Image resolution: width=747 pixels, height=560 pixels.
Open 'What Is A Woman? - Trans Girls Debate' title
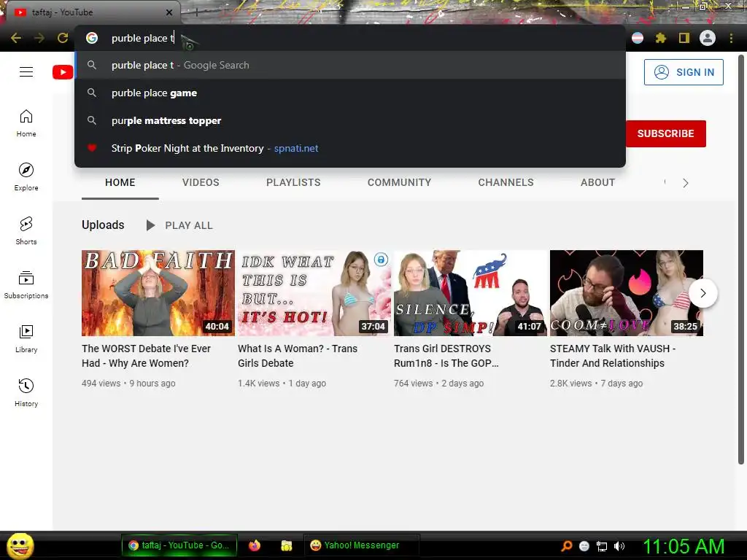(x=298, y=356)
